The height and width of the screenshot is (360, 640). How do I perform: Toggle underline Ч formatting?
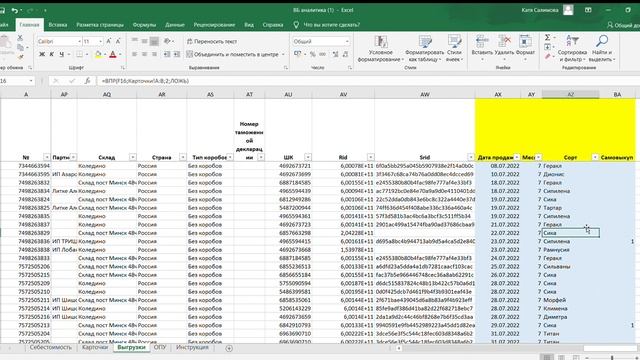pos(61,54)
